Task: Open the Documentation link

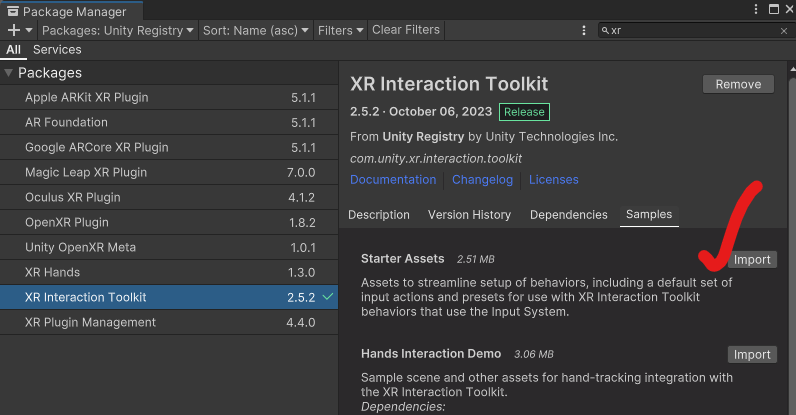Action: coord(393,180)
